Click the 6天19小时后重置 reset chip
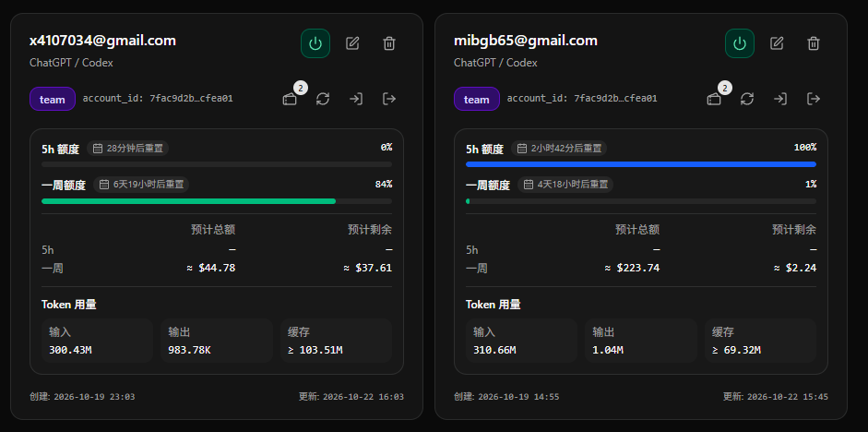This screenshot has width=868, height=432. click(x=141, y=185)
